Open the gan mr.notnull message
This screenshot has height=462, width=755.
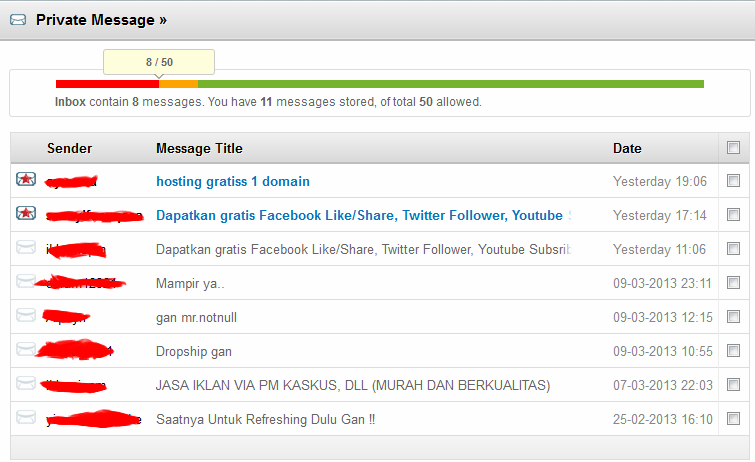[x=196, y=318]
